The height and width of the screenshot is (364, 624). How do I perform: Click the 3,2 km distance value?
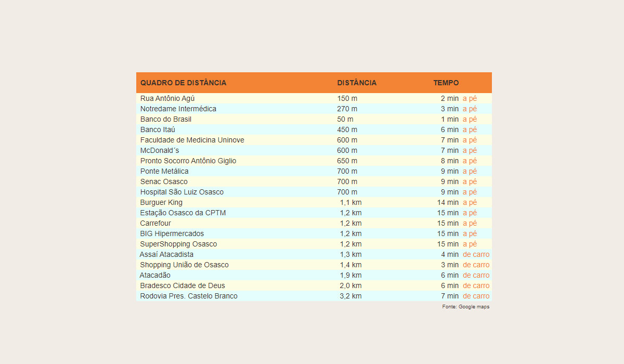[x=351, y=296]
